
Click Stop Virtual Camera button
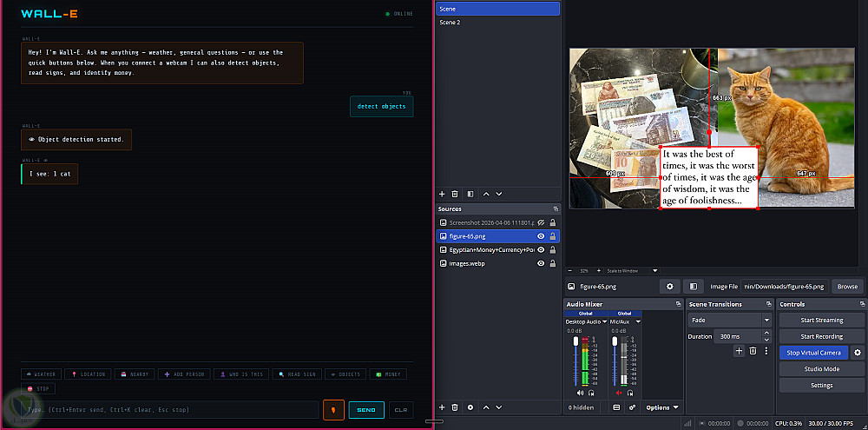pos(814,353)
